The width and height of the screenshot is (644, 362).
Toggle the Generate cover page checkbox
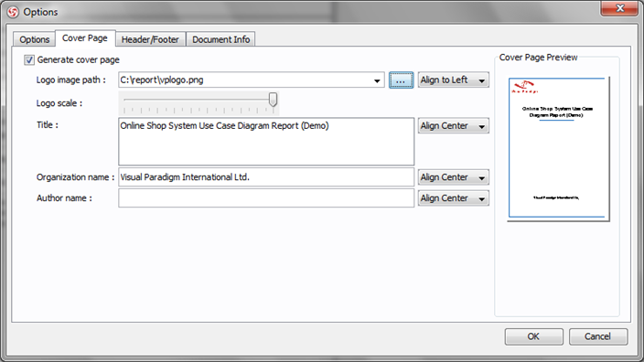click(28, 60)
